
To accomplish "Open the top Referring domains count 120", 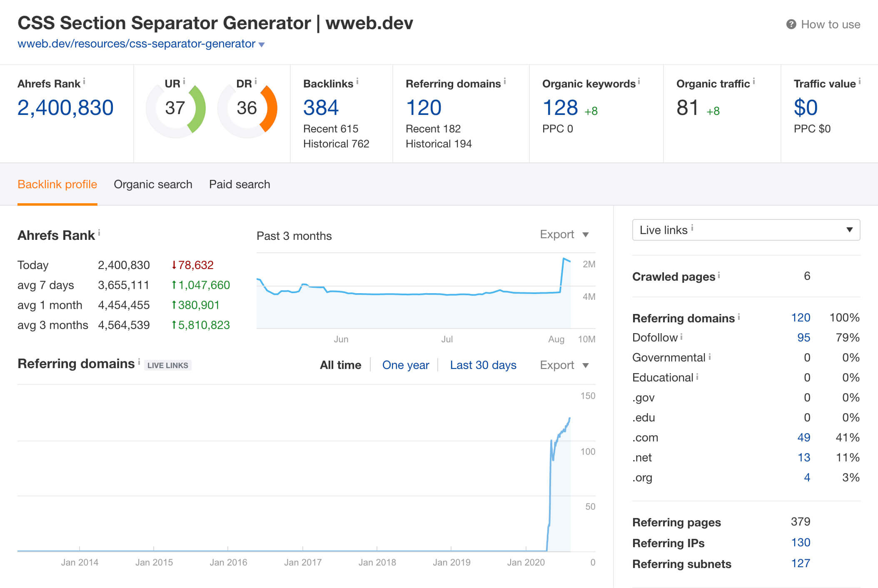I will [423, 108].
